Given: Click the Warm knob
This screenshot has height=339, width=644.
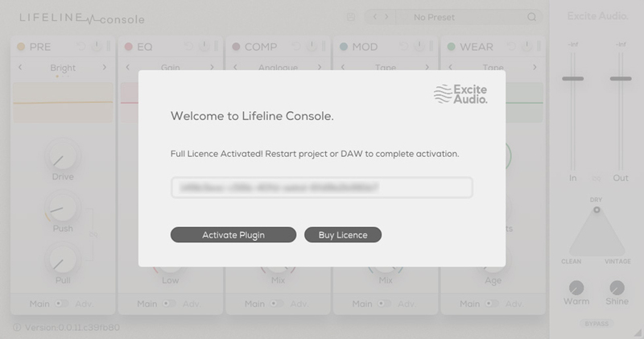Looking at the screenshot, I should click(576, 287).
